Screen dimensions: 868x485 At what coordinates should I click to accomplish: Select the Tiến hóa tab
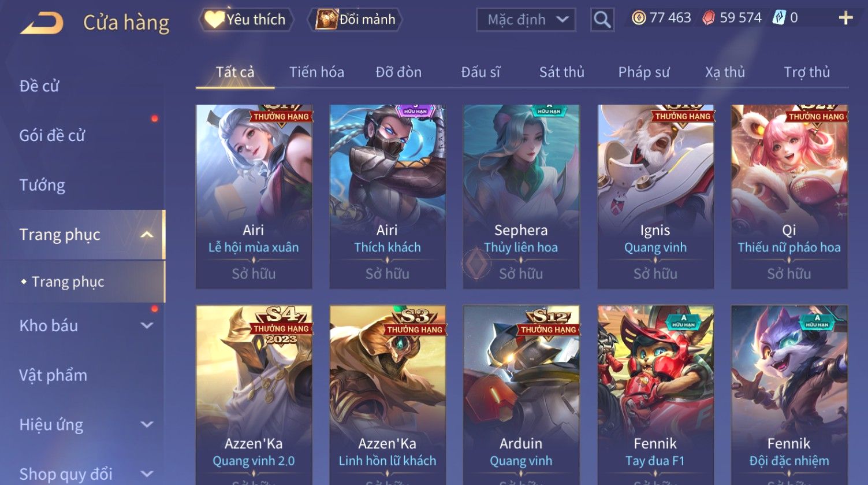[x=316, y=72]
